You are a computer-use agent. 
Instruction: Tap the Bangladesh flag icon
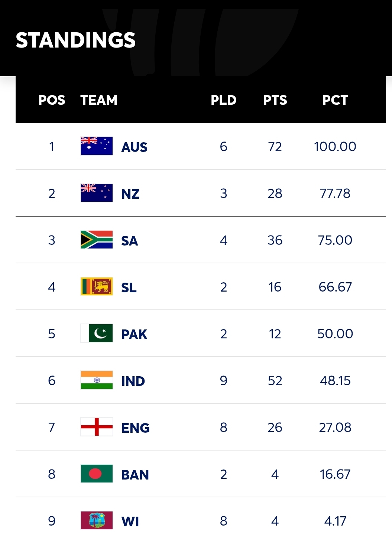(x=97, y=474)
